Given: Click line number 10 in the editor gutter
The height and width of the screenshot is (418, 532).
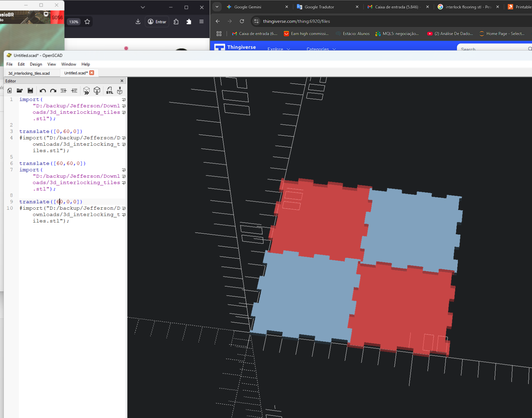Looking at the screenshot, I should click(x=10, y=208).
